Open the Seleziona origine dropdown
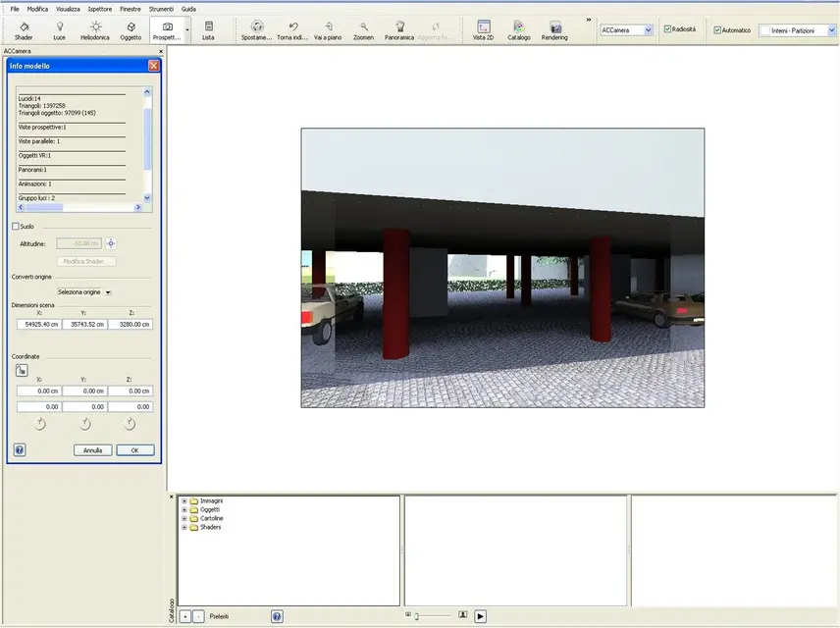 [x=84, y=292]
